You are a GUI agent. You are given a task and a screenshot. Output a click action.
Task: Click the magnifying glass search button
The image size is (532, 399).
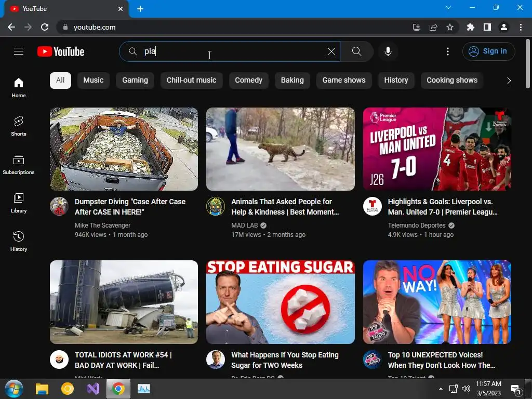(x=356, y=51)
